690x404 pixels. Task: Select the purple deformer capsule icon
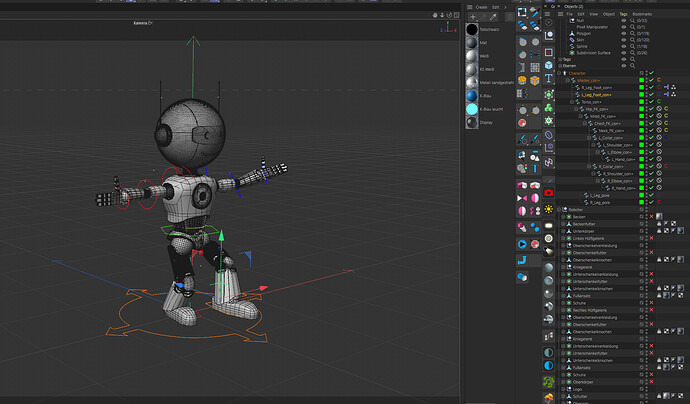pyautogui.click(x=549, y=135)
